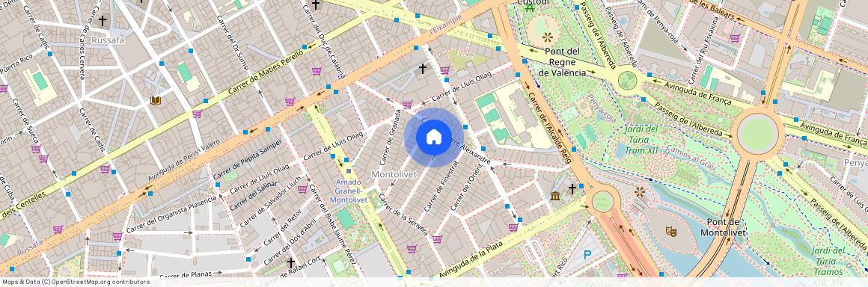
Task: Click the church cross beside l'Eixample label
Action: pos(422,69)
